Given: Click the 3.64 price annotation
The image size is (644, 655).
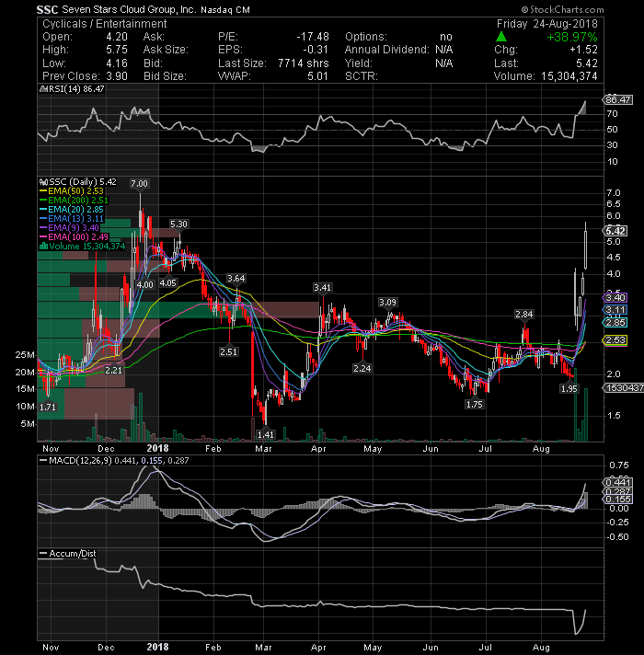Looking at the screenshot, I should coord(236,279).
